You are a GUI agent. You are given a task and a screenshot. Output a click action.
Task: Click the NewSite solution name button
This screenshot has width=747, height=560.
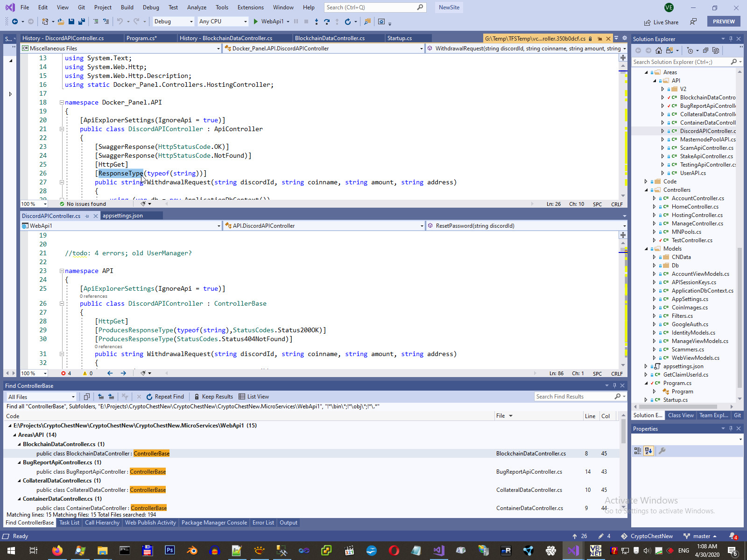pos(449,7)
